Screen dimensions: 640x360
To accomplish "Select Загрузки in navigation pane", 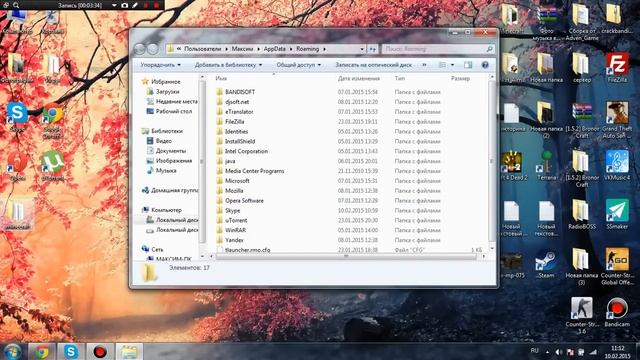I will pyautogui.click(x=167, y=92).
